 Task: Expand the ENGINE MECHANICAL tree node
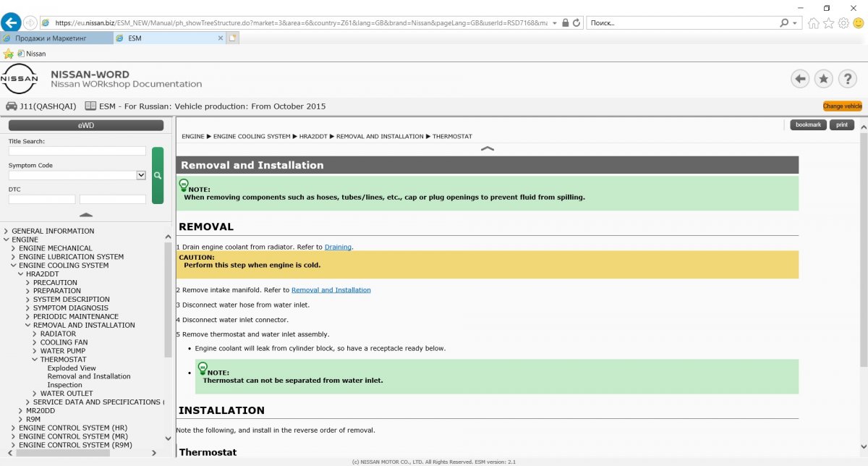14,248
